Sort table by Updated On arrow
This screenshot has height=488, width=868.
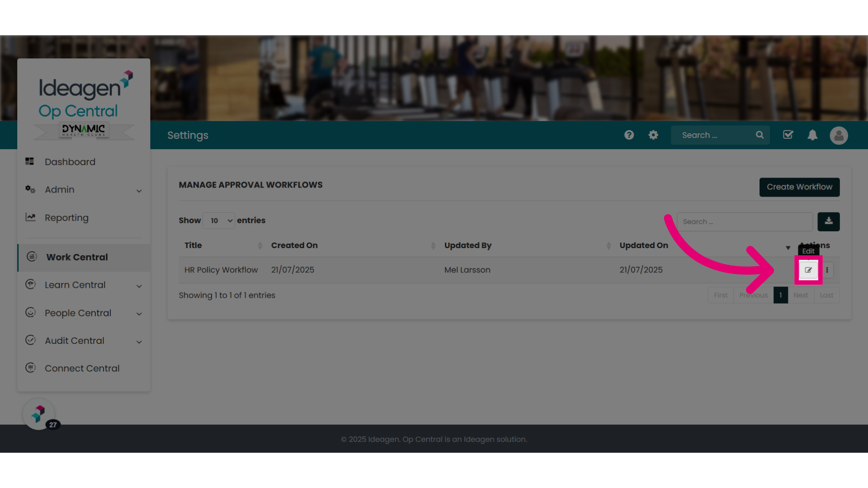click(x=788, y=248)
